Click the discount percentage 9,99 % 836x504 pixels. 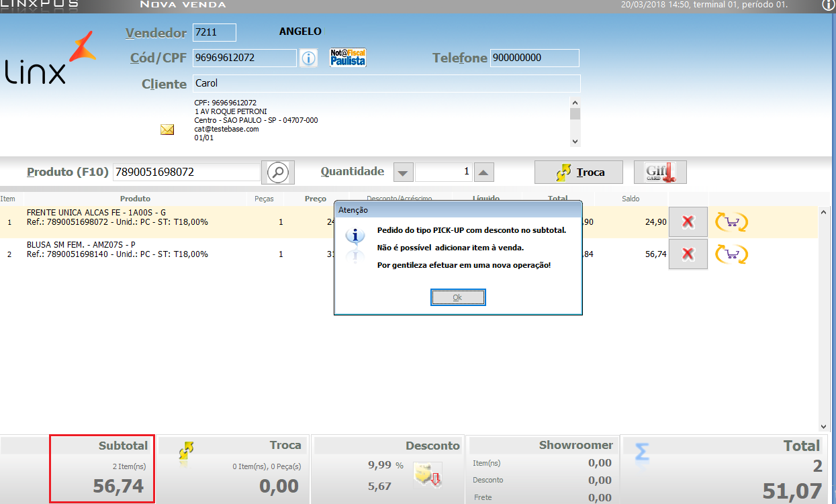click(x=385, y=465)
